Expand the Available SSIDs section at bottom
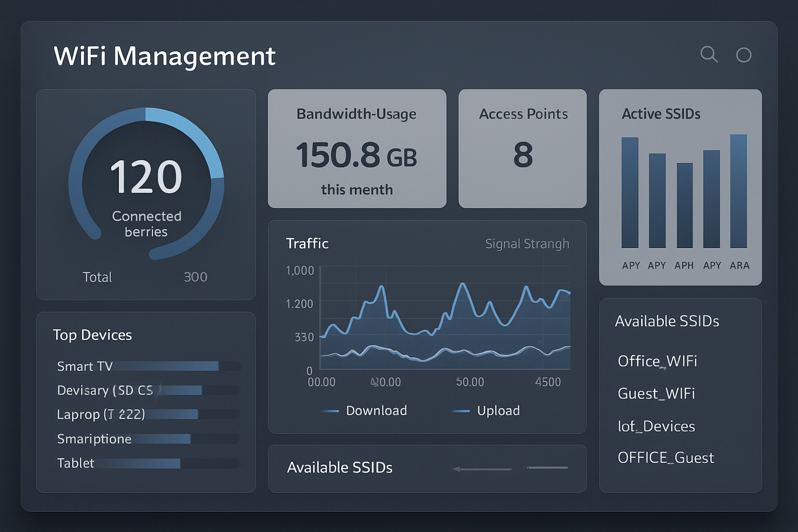This screenshot has height=532, width=798. [340, 468]
